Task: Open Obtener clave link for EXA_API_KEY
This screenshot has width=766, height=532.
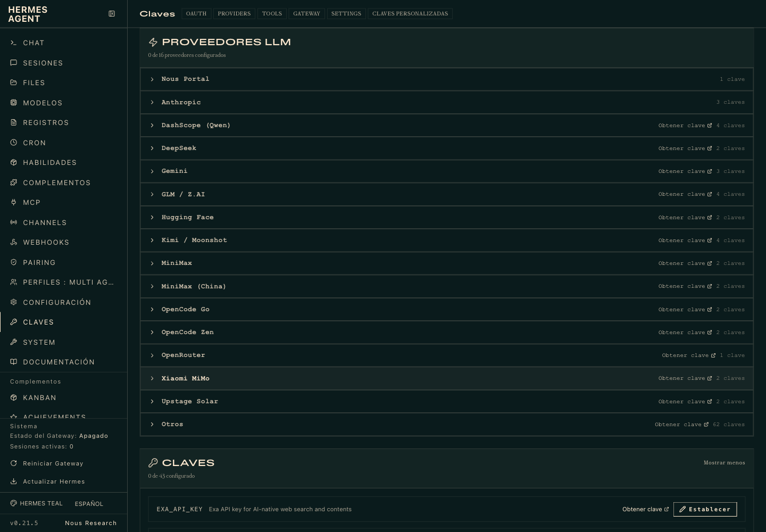Action: click(646, 509)
